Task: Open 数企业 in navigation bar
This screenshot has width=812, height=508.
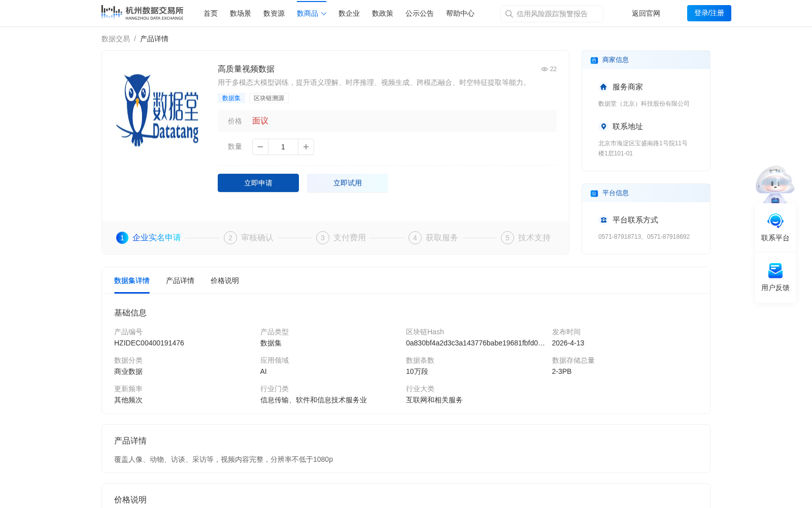Action: (349, 14)
